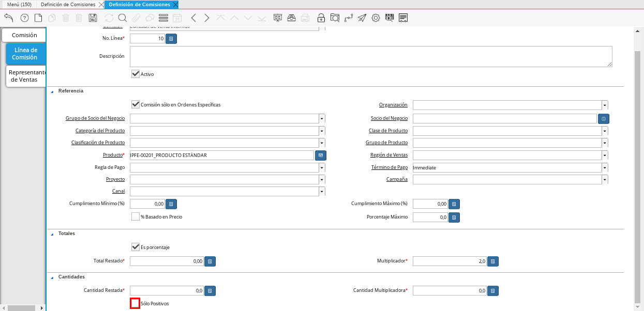Viewport: 644px width, 311px height.
Task: Toggle the % Basado en Precio checkbox
Action: click(x=136, y=217)
